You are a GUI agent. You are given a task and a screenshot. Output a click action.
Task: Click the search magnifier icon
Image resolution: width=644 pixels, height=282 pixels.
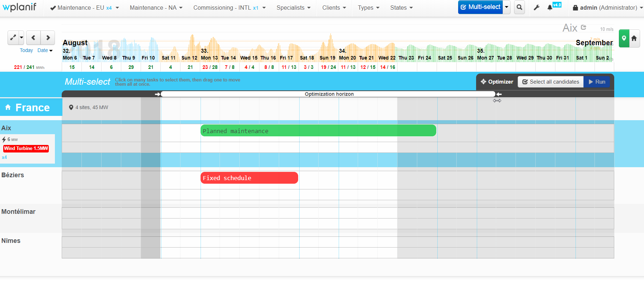click(x=519, y=8)
